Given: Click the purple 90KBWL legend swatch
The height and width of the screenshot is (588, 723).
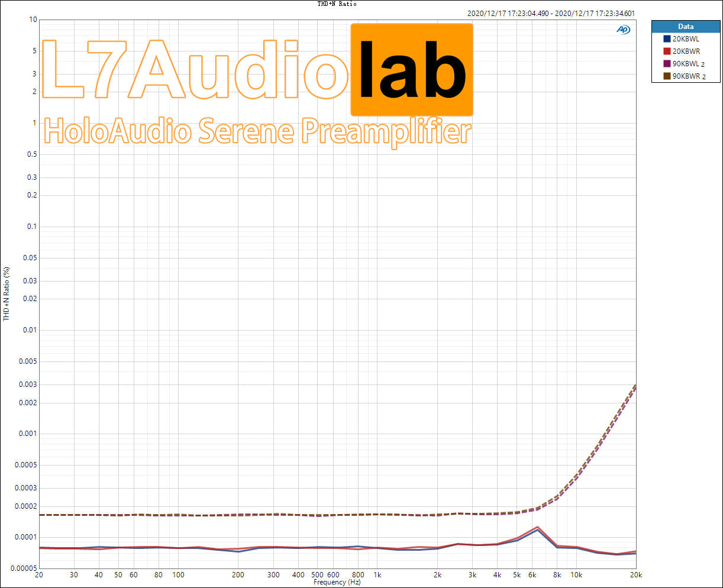Looking at the screenshot, I should (667, 64).
